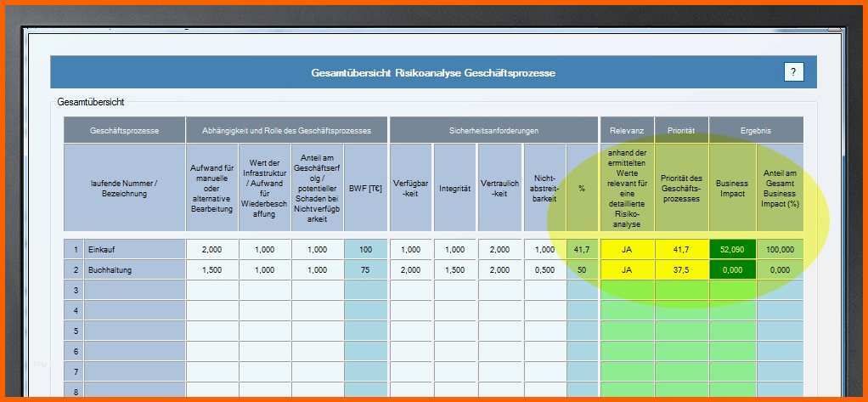
Task: Click the Ergebnis group header
Action: 755,130
